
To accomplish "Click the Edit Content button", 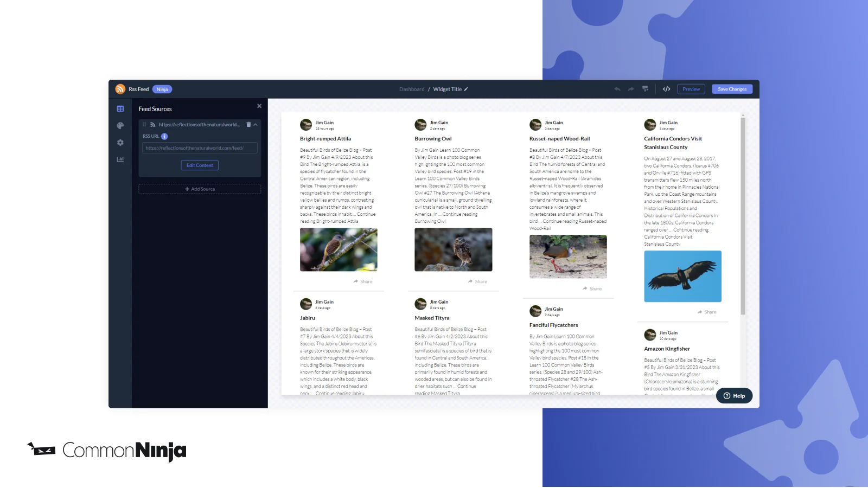I will point(200,165).
